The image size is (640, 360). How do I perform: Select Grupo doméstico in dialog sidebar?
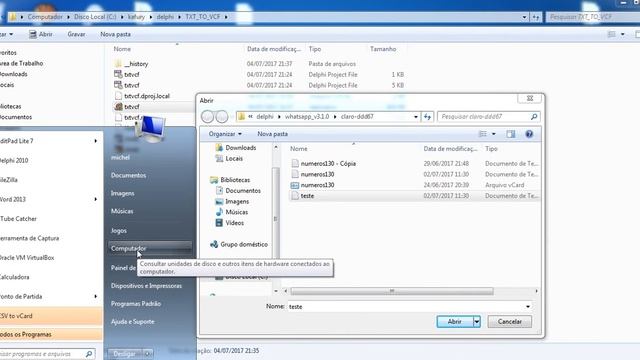tap(244, 244)
